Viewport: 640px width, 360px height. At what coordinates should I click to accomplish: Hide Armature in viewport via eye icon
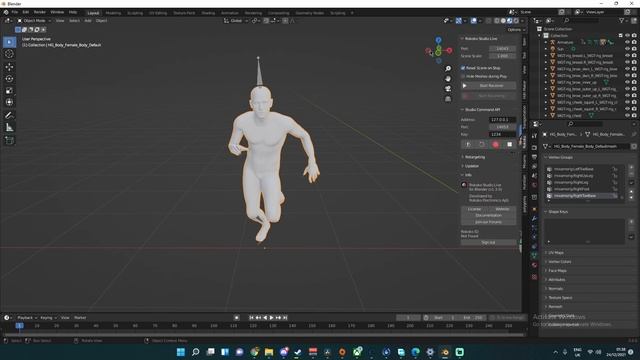(627, 42)
